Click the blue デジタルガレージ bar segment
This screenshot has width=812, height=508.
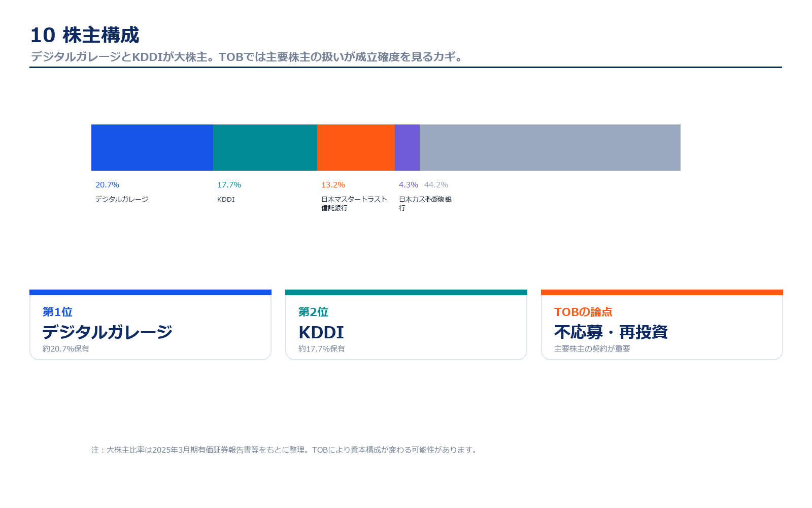(x=152, y=147)
